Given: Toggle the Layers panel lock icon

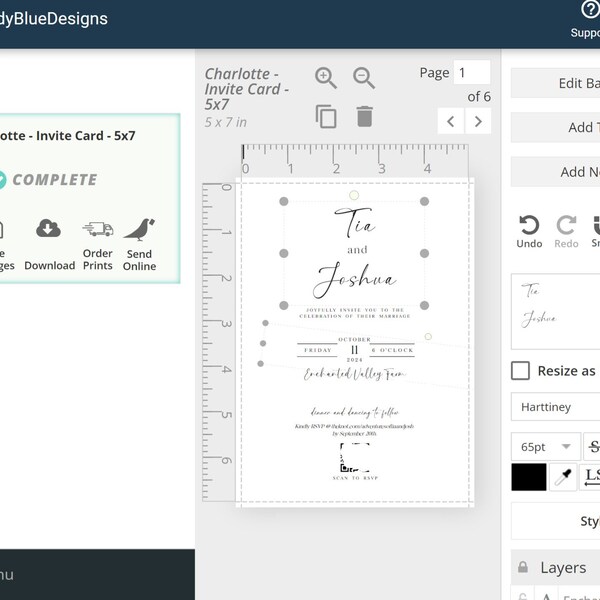Looking at the screenshot, I should coord(523,567).
